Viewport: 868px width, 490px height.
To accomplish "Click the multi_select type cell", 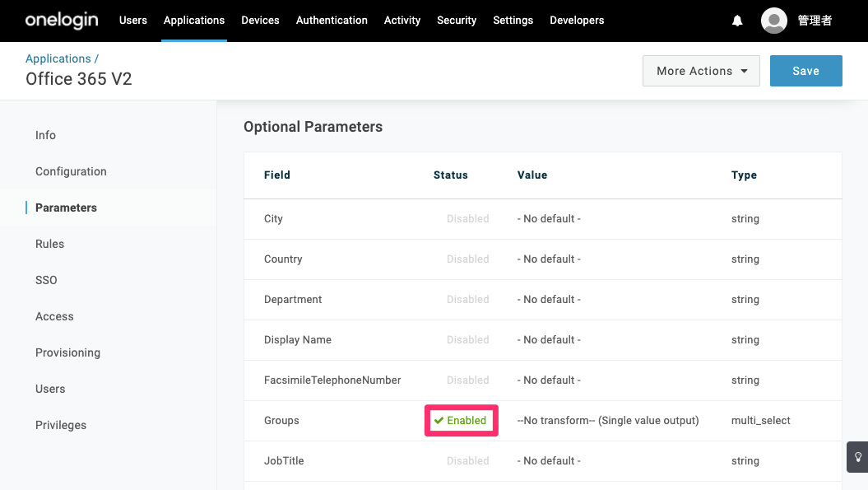I will (x=760, y=421).
